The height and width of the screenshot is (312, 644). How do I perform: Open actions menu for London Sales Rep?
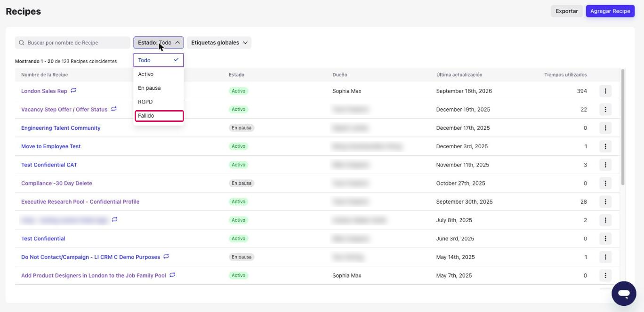pos(605,91)
